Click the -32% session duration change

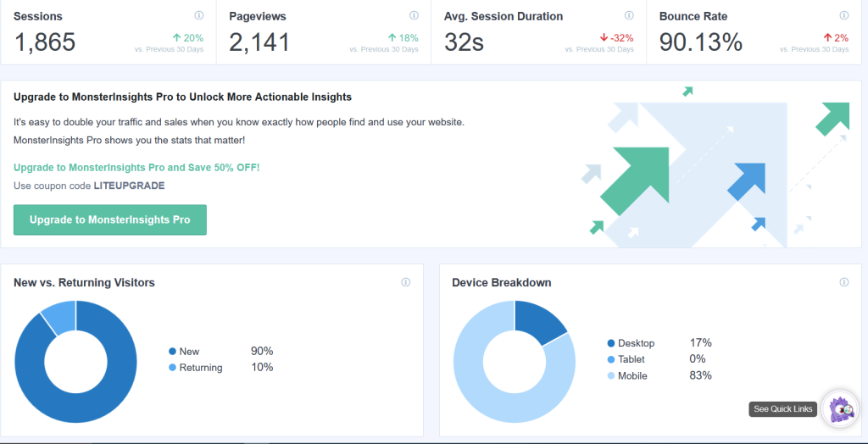(616, 38)
